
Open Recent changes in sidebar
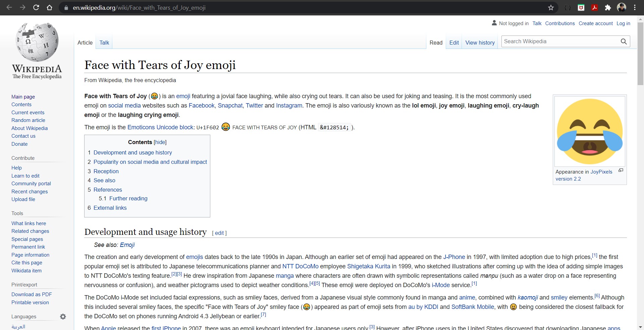tap(30, 192)
